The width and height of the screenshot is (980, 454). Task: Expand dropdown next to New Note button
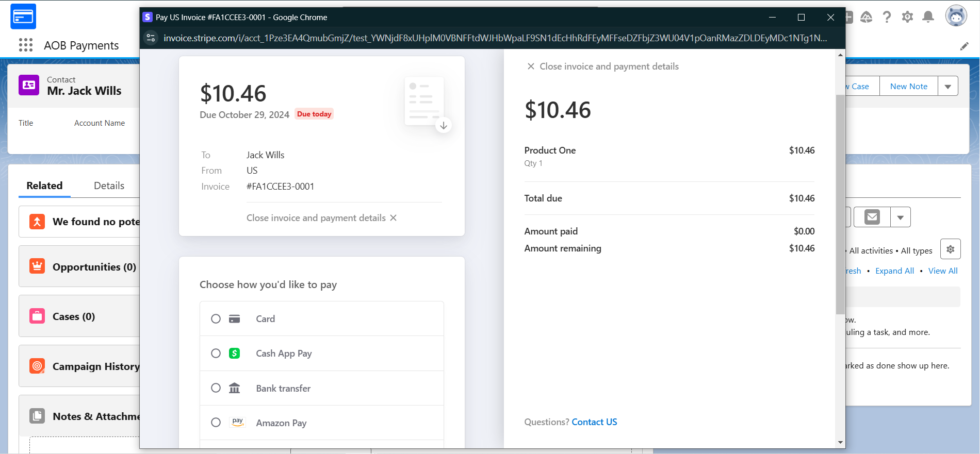[948, 87]
